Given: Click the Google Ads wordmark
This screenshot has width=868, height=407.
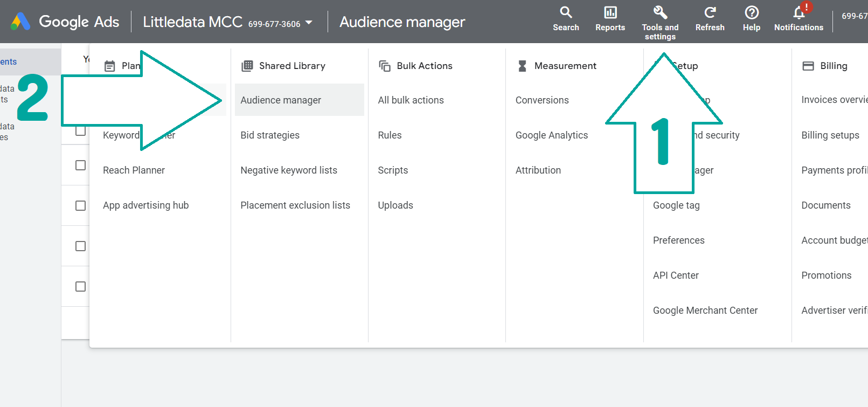Looking at the screenshot, I should [79, 22].
